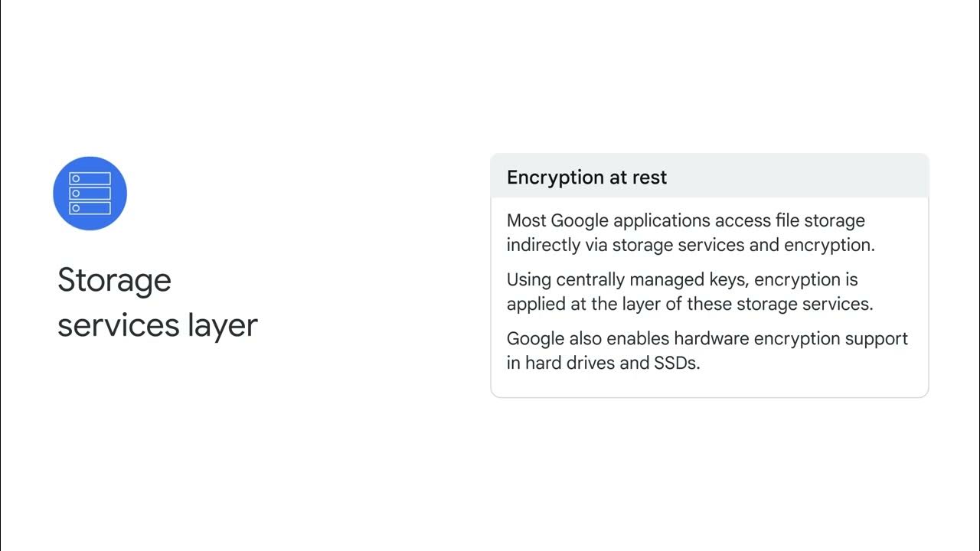Click the paragraph starting "Using centrally managed keys"
Image resolution: width=980 pixels, height=551 pixels.
(x=690, y=292)
